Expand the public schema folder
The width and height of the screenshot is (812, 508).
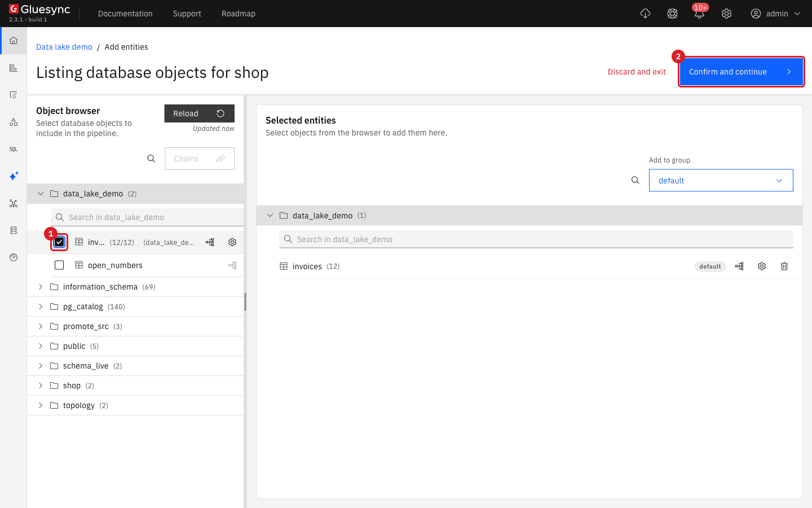(x=41, y=346)
